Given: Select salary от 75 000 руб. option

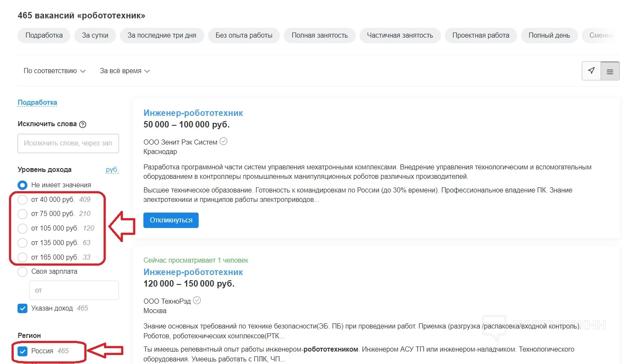Looking at the screenshot, I should click(23, 214).
